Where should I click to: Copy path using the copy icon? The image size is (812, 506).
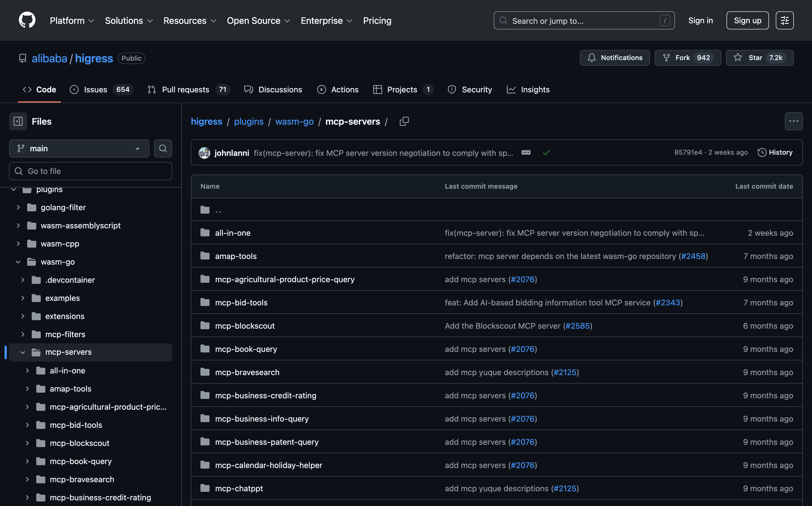coord(404,121)
